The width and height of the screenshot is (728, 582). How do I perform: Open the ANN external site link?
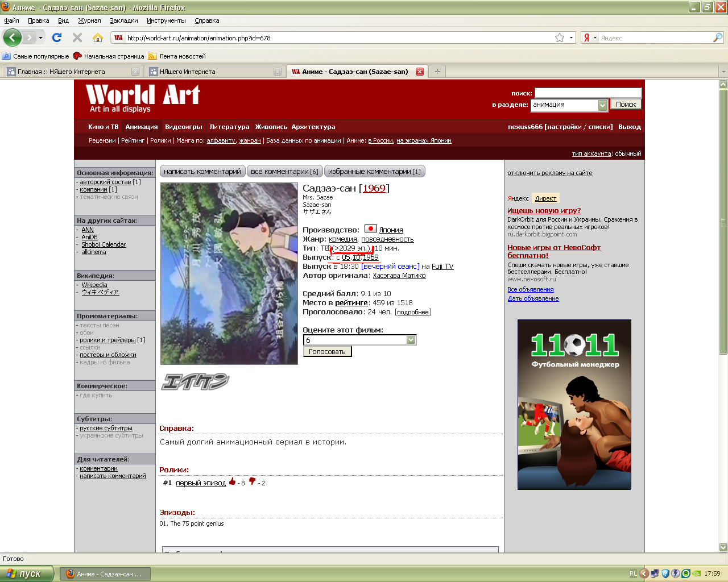click(x=87, y=230)
